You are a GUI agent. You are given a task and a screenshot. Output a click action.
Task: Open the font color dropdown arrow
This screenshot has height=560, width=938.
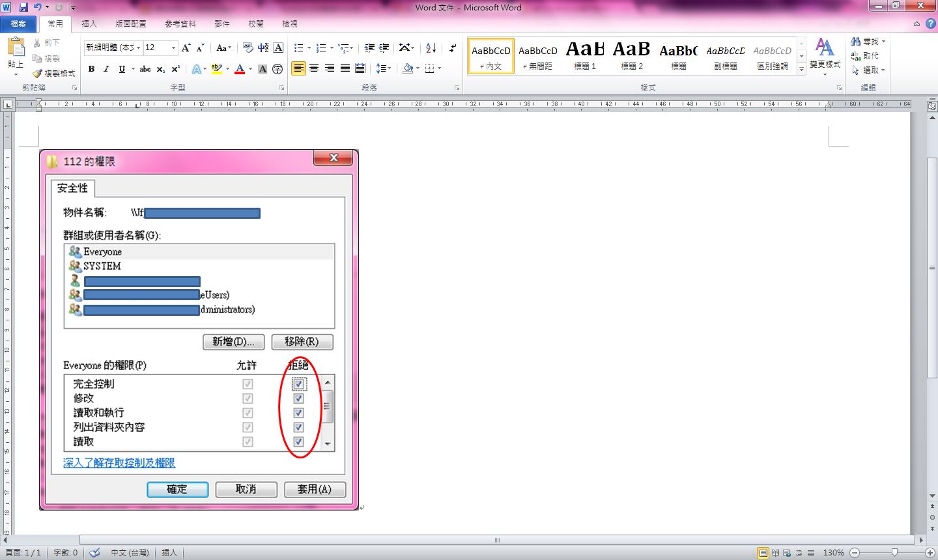(x=249, y=69)
